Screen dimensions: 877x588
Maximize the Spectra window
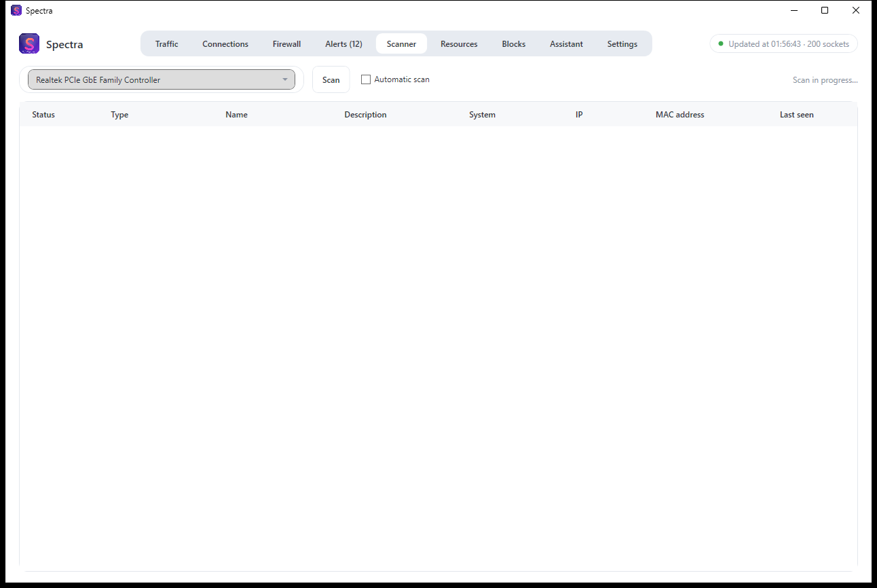tap(825, 10)
